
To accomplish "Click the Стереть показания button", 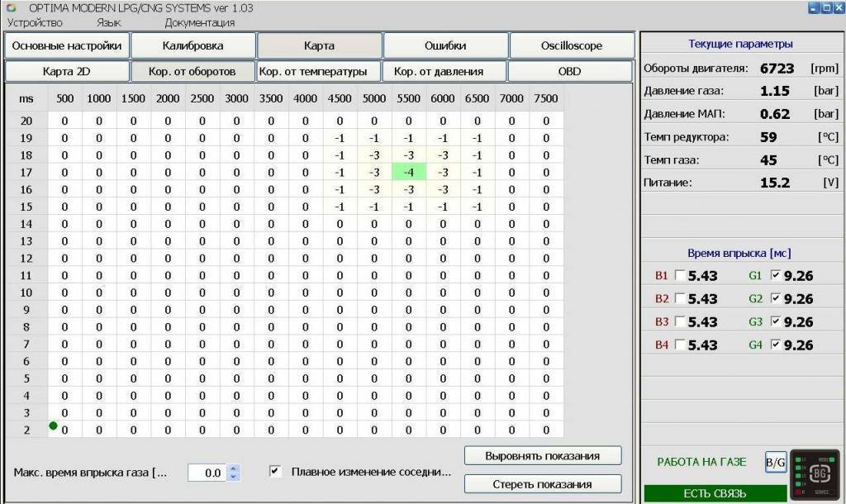I will coord(543,483).
